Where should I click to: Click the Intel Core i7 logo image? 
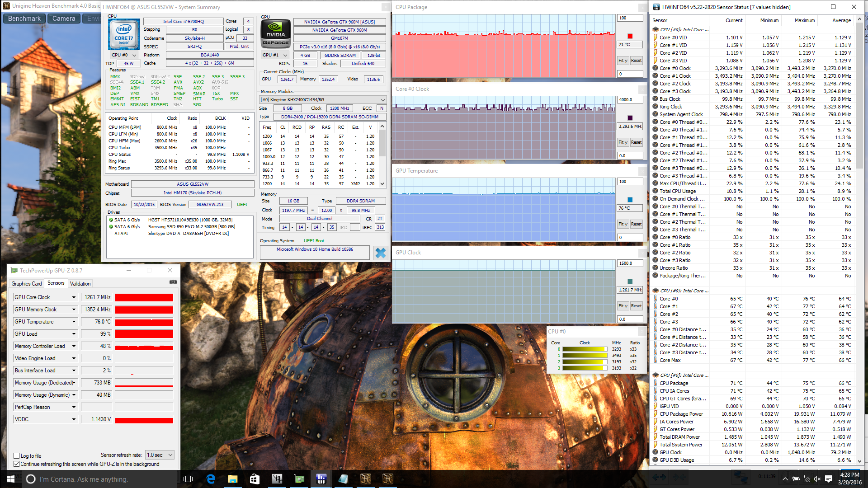pos(123,35)
